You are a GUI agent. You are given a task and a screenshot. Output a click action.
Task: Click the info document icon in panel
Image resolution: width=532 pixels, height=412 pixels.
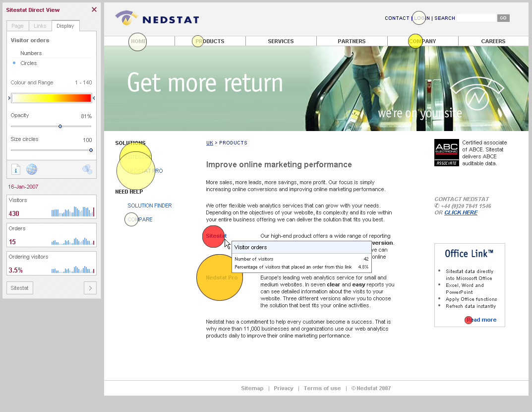[x=16, y=170]
